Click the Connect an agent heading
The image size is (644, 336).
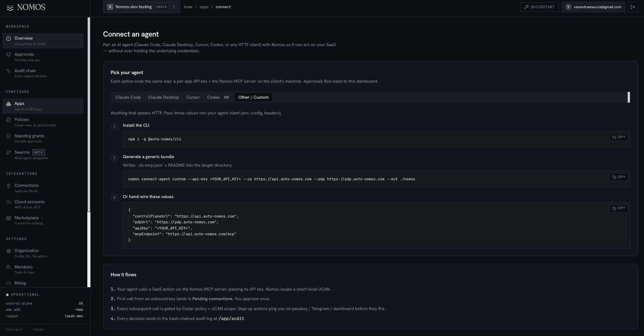131,34
